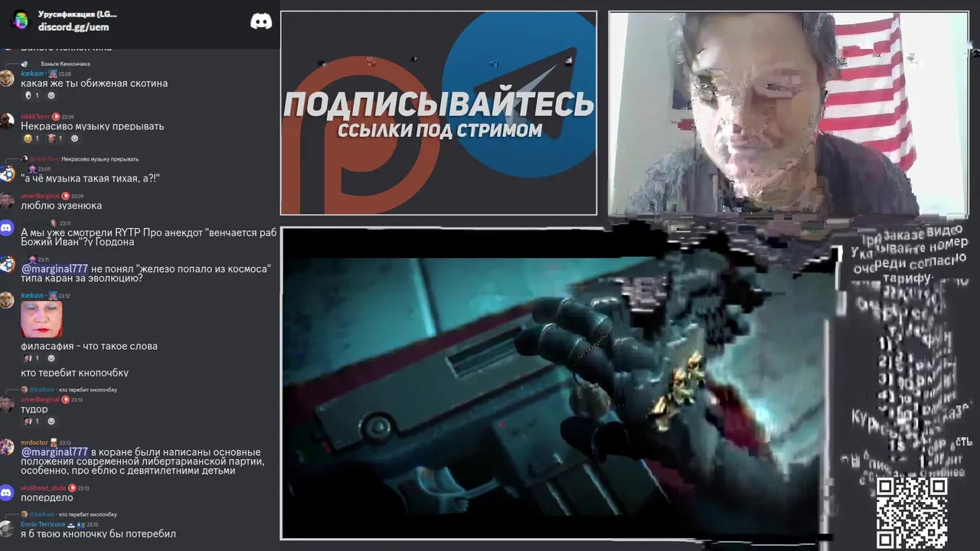Open vikkkTorrr's profile avatar
Screen dimensions: 980x551
[7, 121]
